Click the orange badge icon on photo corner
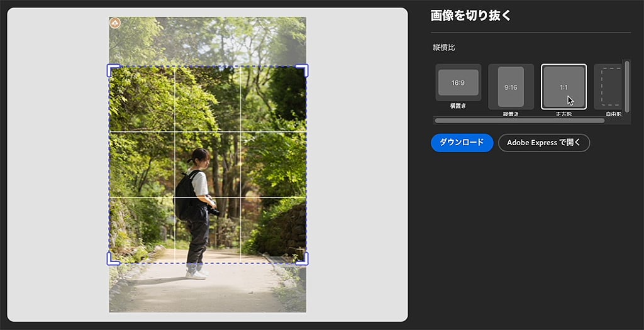 [115, 23]
